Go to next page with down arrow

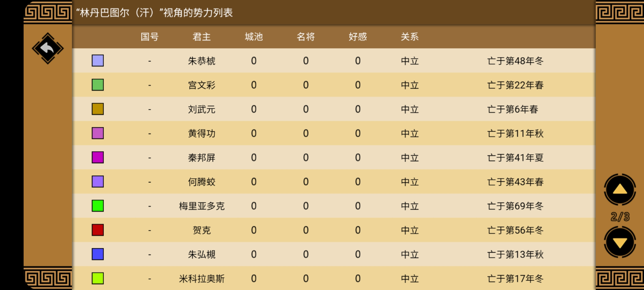pyautogui.click(x=620, y=242)
